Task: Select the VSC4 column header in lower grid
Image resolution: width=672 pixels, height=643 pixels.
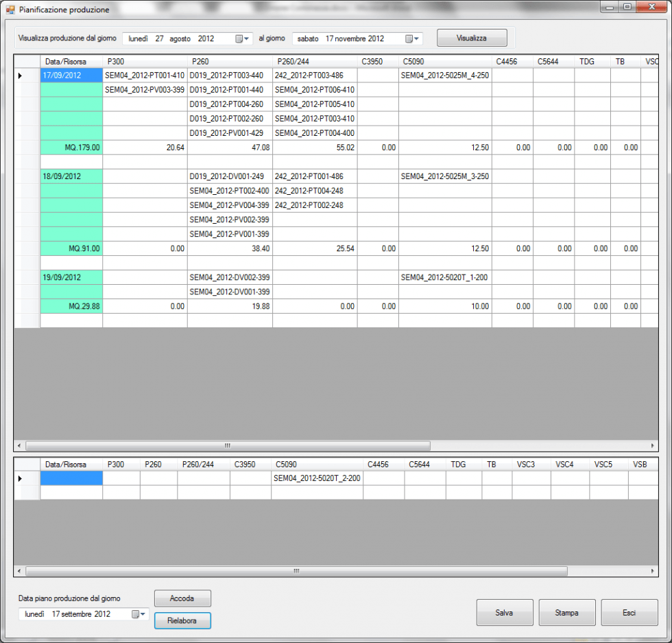Action: point(569,465)
